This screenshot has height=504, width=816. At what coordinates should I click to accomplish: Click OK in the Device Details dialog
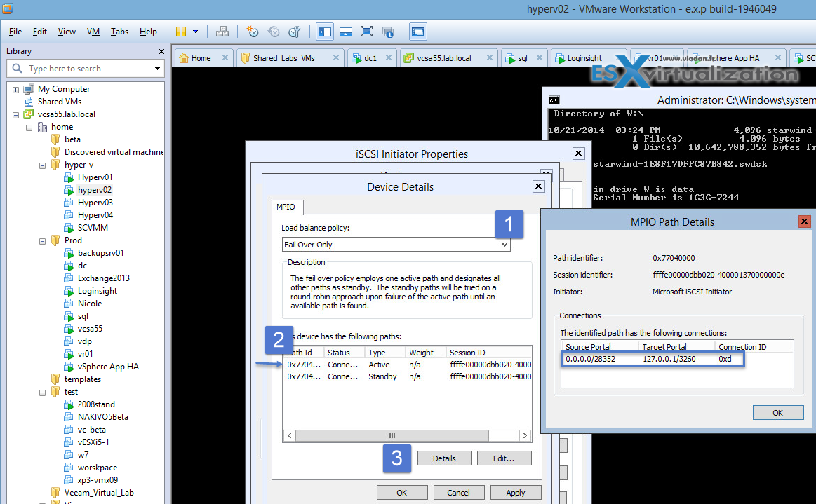click(402, 493)
